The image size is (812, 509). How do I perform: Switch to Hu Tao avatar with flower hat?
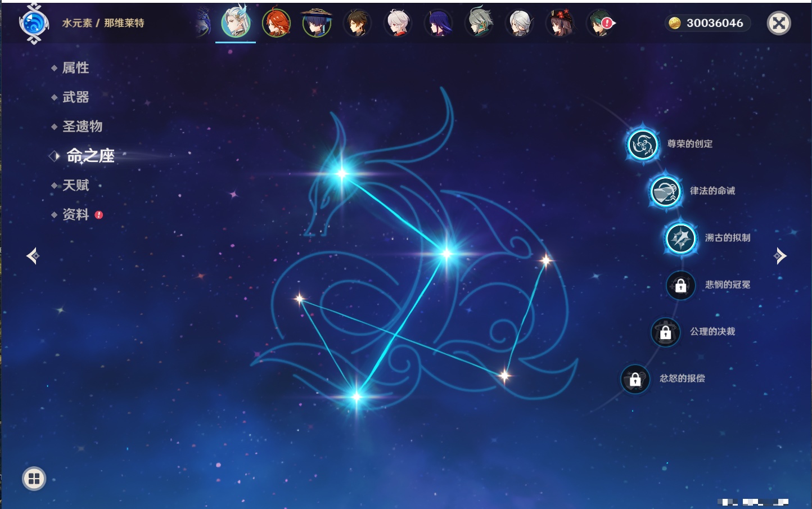pos(560,23)
